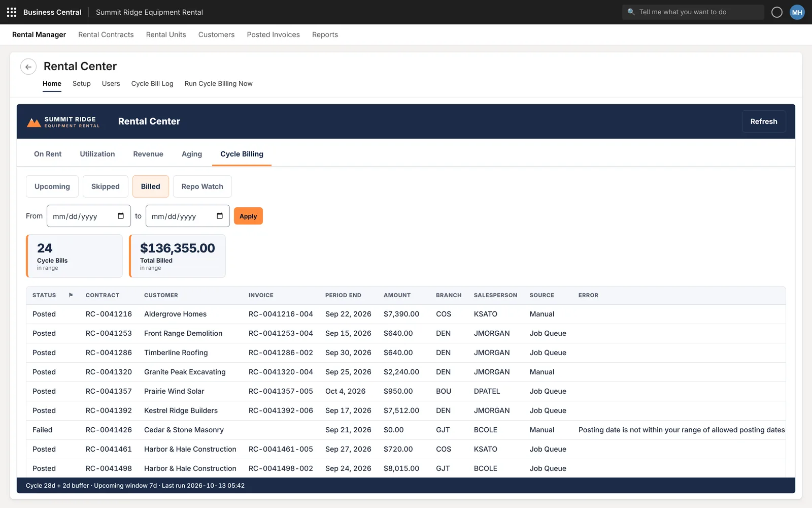Open the Setup page tab

pyautogui.click(x=82, y=83)
